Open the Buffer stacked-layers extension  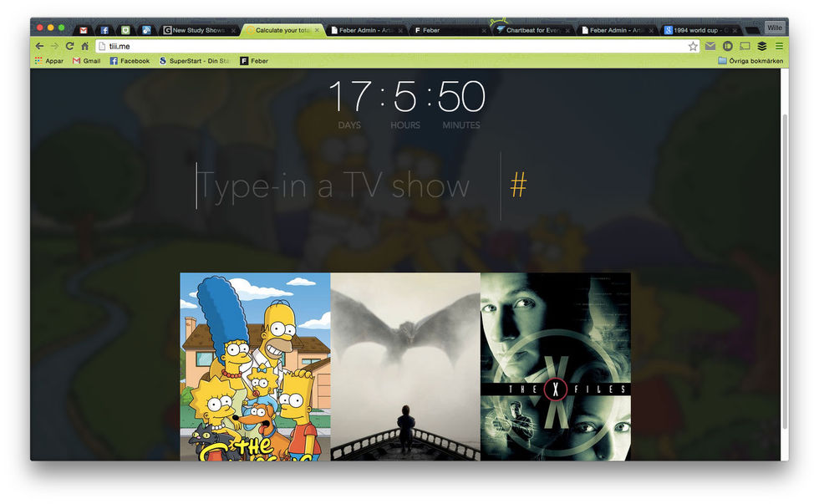coord(761,46)
